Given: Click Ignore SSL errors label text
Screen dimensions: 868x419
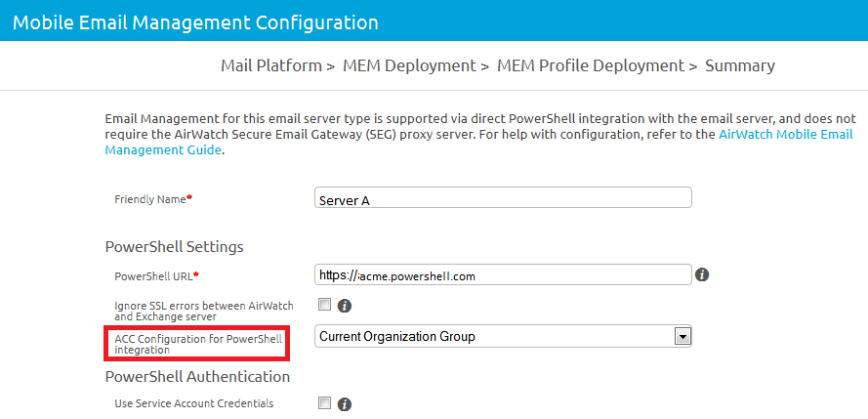Looking at the screenshot, I should coord(204,312).
